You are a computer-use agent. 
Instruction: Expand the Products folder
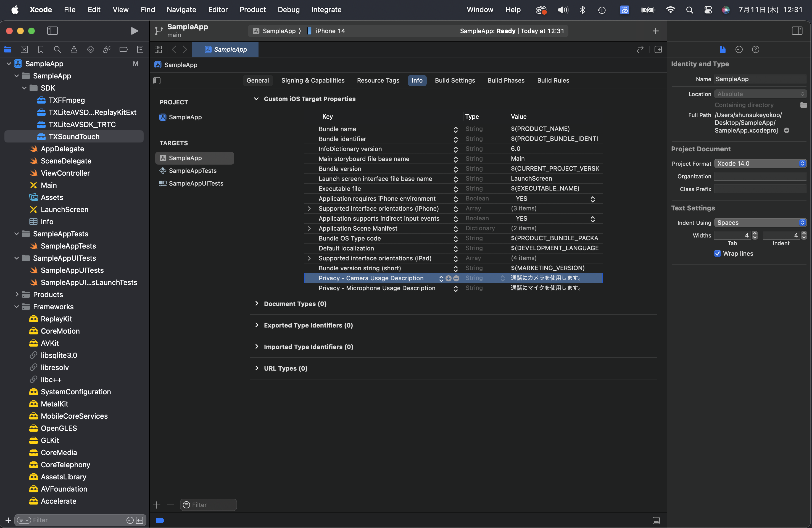17,294
